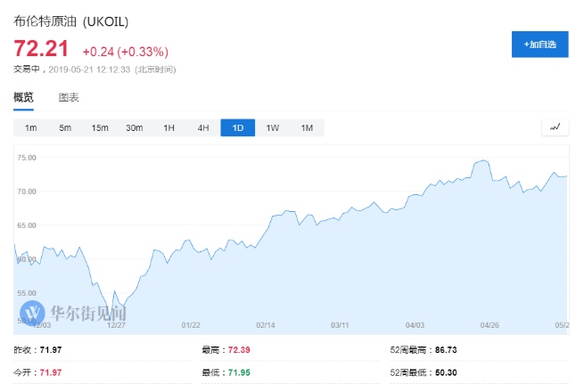The height and width of the screenshot is (392, 584).
Task: Switch to the 概览 overview tab
Action: point(23,97)
